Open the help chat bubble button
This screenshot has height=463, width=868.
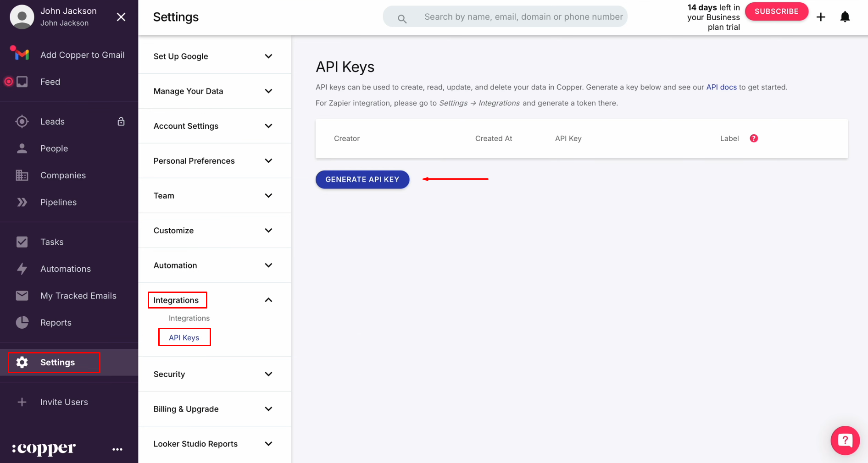coord(845,441)
